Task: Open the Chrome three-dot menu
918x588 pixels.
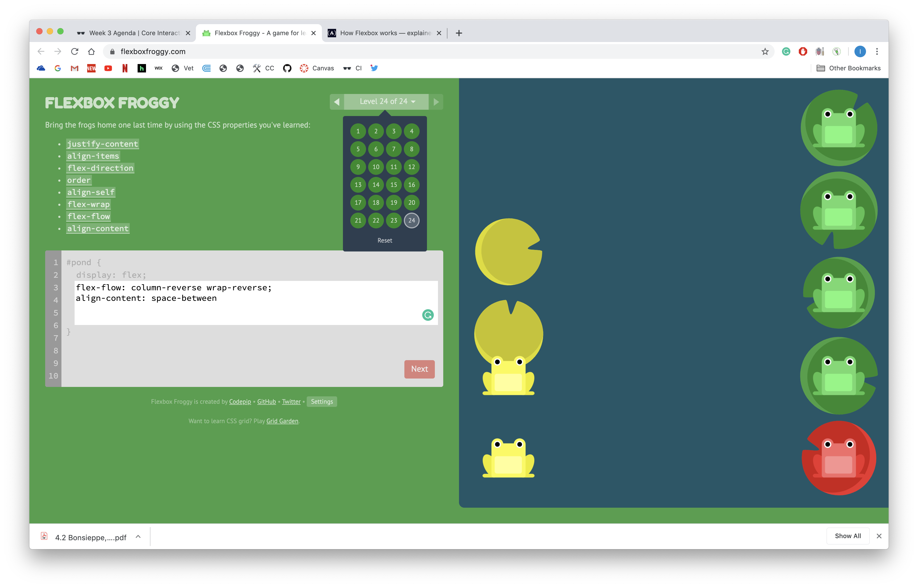Action: [877, 51]
